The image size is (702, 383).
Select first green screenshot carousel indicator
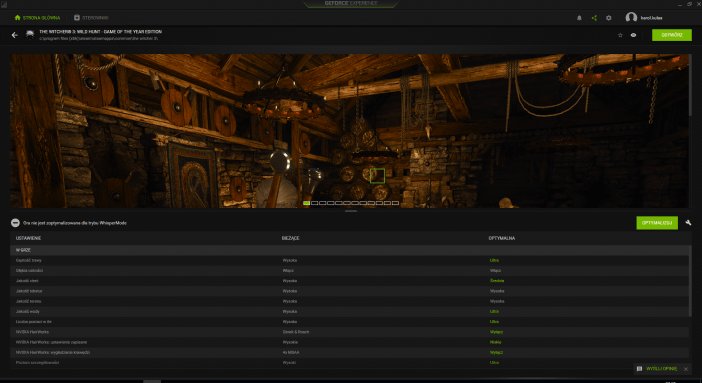pos(306,203)
